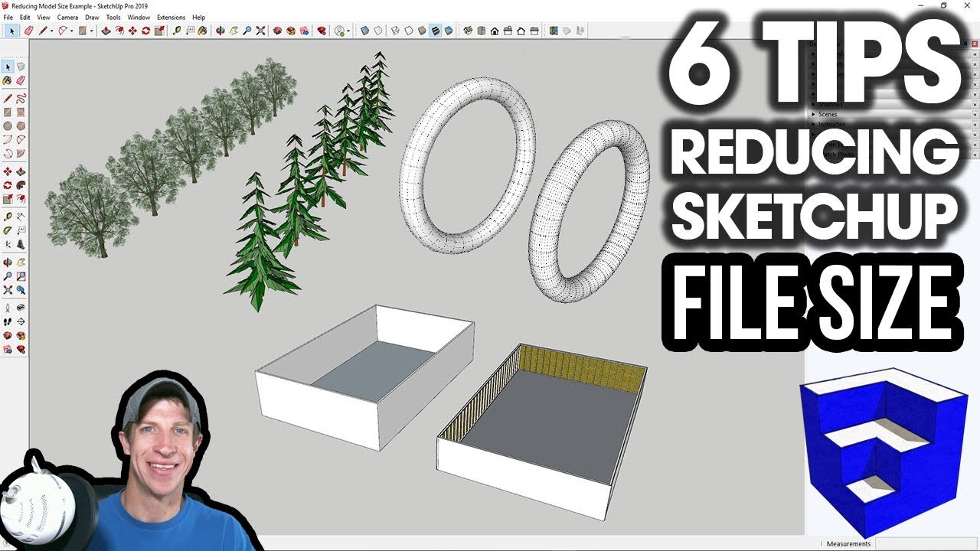Image resolution: width=980 pixels, height=551 pixels.
Task: Select the 3D Text tool
Action: pos(21,244)
